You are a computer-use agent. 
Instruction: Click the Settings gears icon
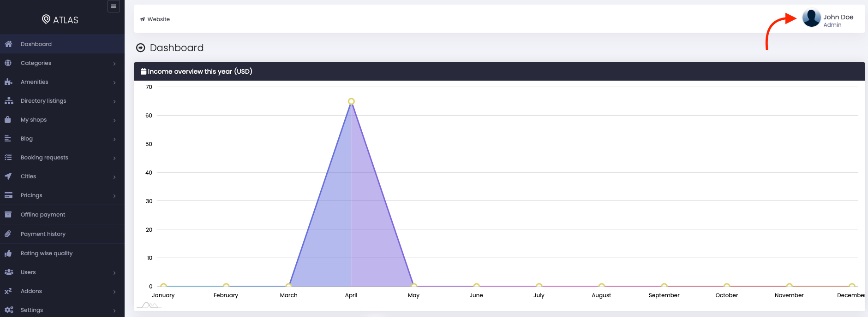click(x=9, y=310)
